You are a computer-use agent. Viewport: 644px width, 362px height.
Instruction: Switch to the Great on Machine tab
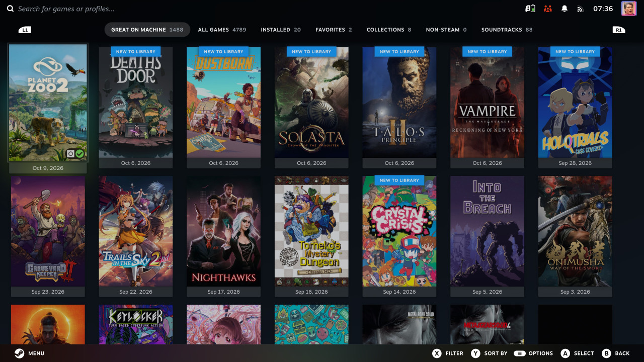pos(147,30)
